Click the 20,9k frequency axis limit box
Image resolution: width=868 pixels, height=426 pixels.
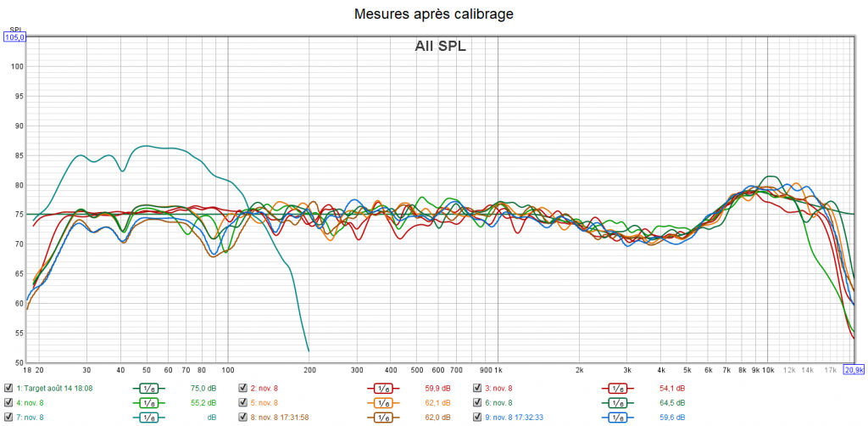pyautogui.click(x=854, y=370)
